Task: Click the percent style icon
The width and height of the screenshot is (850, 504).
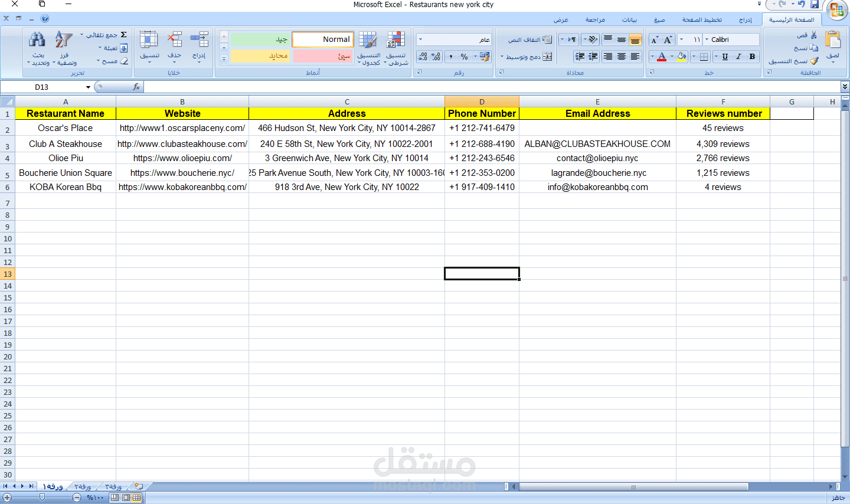Action: click(465, 57)
